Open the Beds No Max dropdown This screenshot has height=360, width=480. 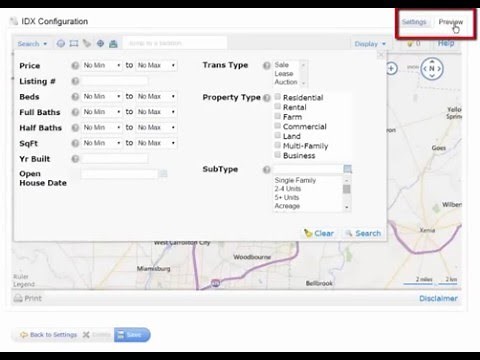pos(156,96)
